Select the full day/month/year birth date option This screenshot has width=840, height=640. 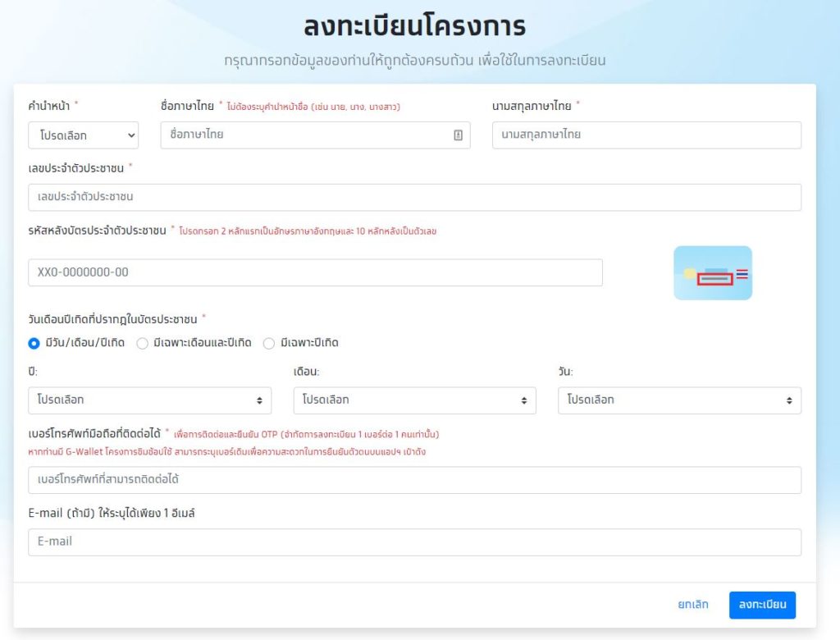click(34, 343)
